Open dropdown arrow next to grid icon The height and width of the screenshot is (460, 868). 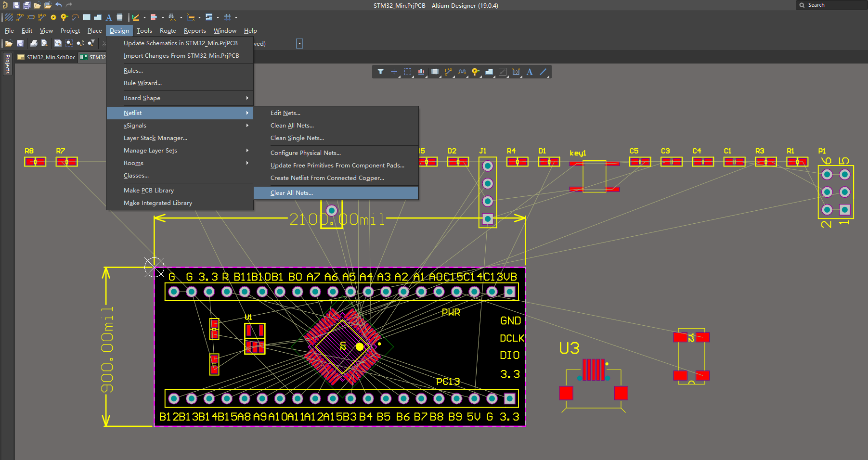[x=236, y=17]
